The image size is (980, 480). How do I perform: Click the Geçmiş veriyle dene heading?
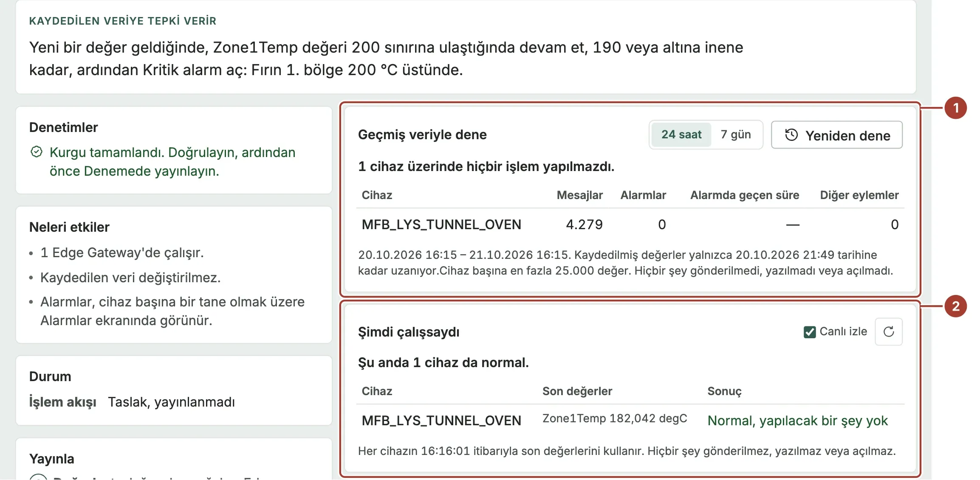coord(422,135)
